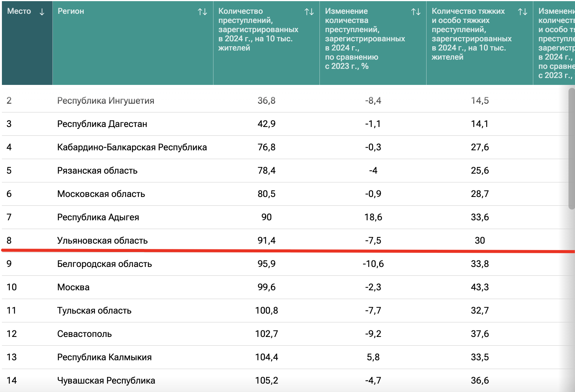This screenshot has width=575, height=392.
Task: Click sort icon for тяжких преступлений column
Action: point(523,12)
